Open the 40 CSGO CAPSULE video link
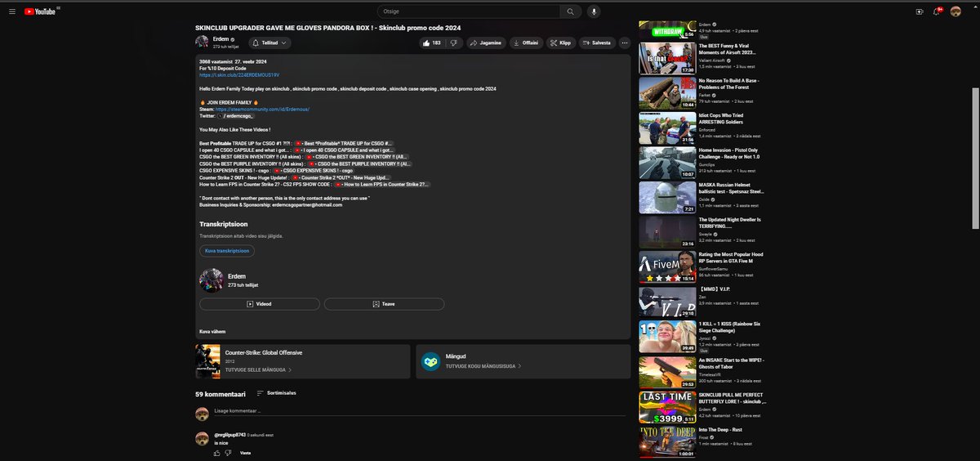Viewport: 980px width, 461px height. 345,150
